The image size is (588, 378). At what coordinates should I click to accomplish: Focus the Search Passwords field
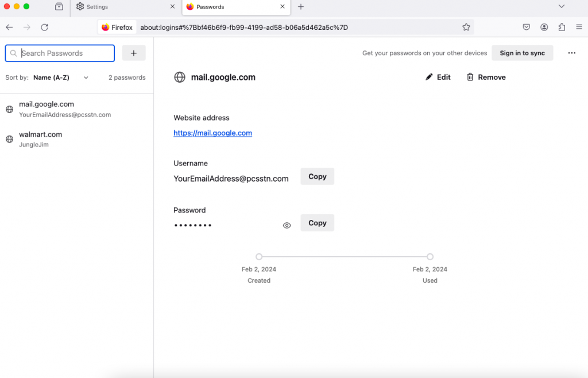[x=60, y=53]
